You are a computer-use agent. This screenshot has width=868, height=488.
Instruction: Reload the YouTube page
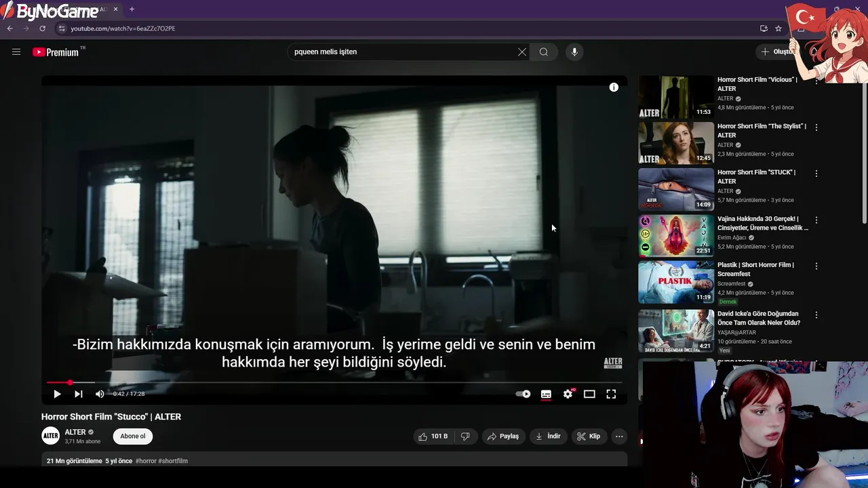(42, 28)
